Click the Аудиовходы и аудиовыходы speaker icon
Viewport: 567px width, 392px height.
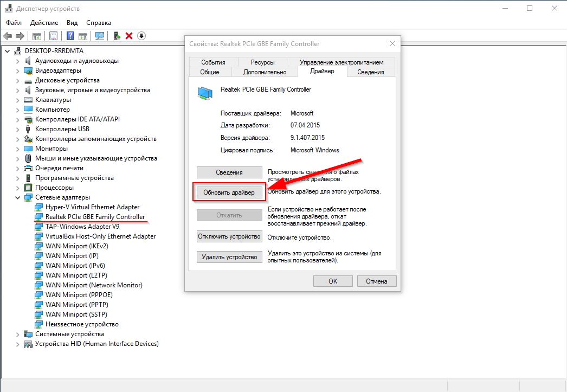[x=28, y=61]
